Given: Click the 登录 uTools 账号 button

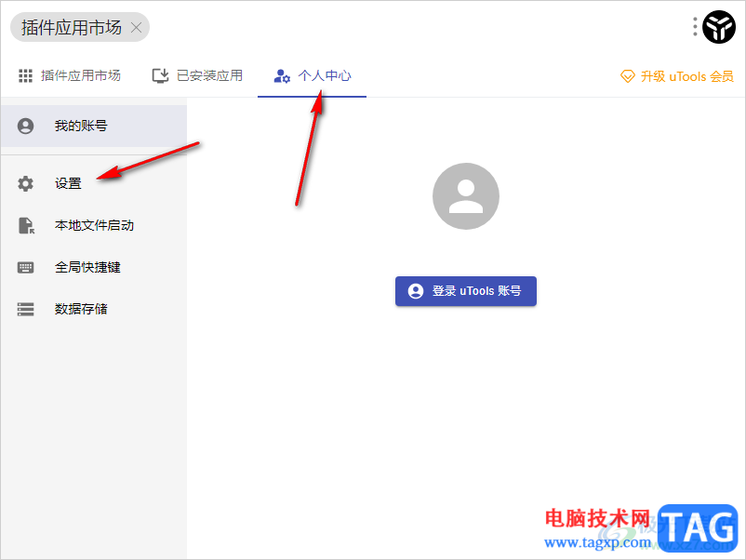Looking at the screenshot, I should 466,291.
